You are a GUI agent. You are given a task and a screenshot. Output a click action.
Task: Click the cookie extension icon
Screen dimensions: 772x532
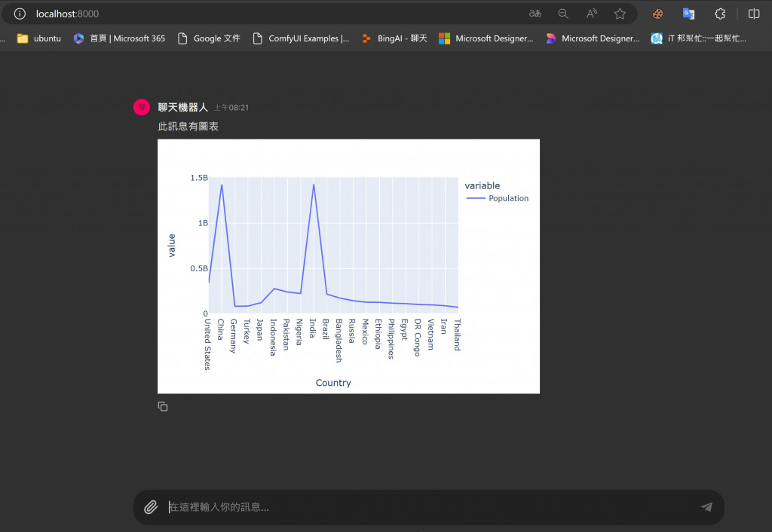click(657, 14)
